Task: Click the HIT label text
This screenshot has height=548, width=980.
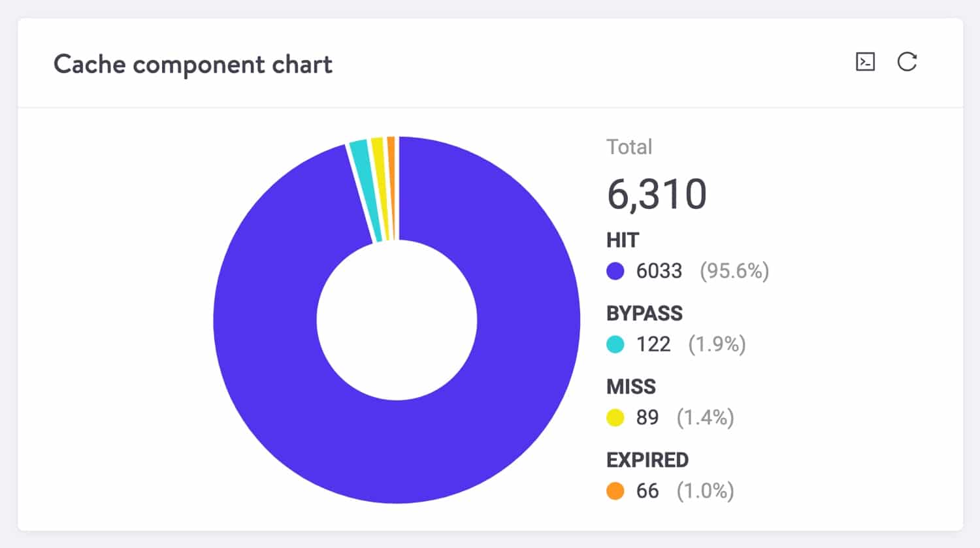Action: click(x=623, y=240)
